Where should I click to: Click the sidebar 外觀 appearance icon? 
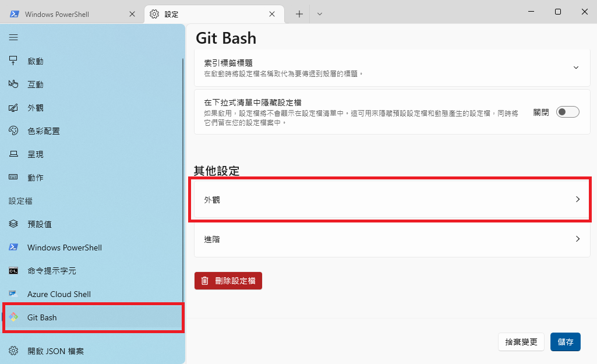(x=13, y=108)
